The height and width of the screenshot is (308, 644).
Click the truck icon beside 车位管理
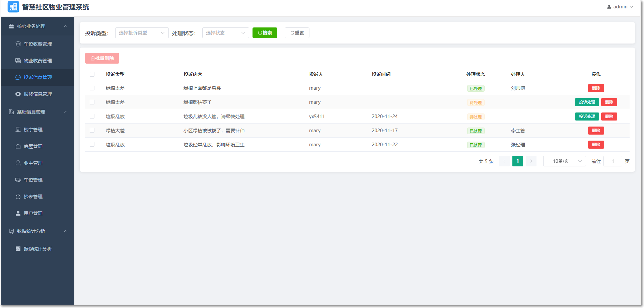pos(18,180)
